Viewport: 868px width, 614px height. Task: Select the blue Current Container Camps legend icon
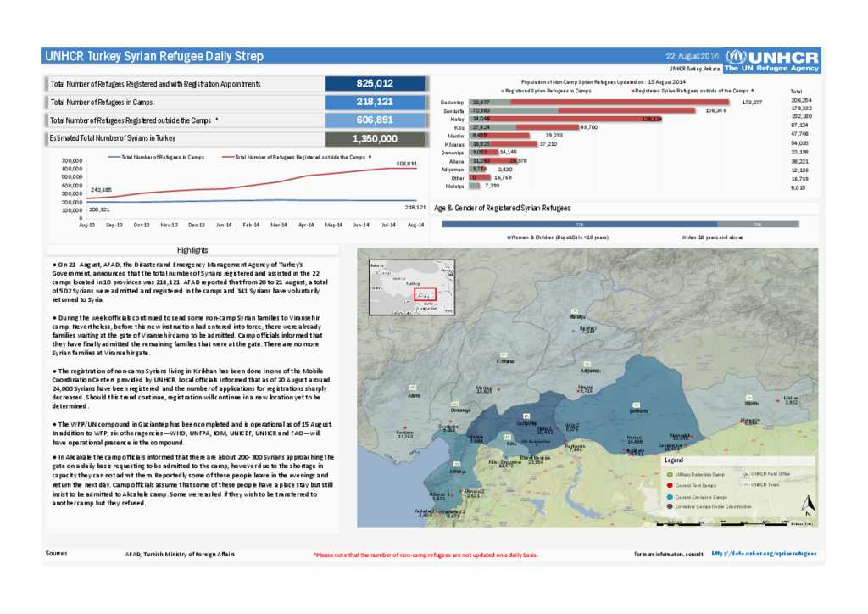pos(670,497)
